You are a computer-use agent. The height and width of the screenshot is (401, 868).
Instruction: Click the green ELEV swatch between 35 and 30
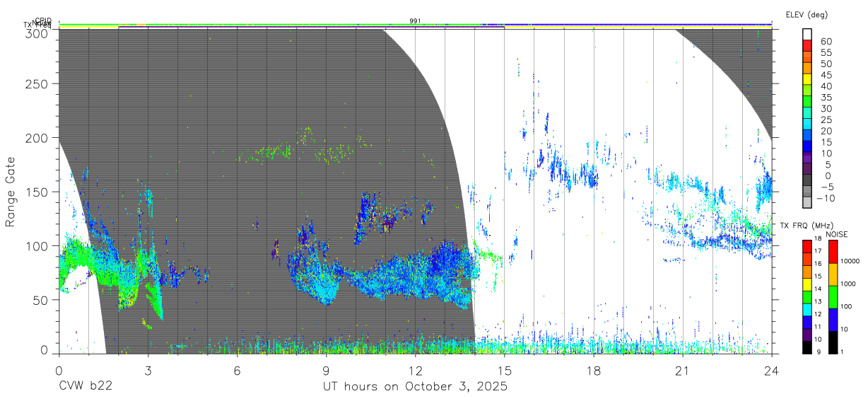807,102
